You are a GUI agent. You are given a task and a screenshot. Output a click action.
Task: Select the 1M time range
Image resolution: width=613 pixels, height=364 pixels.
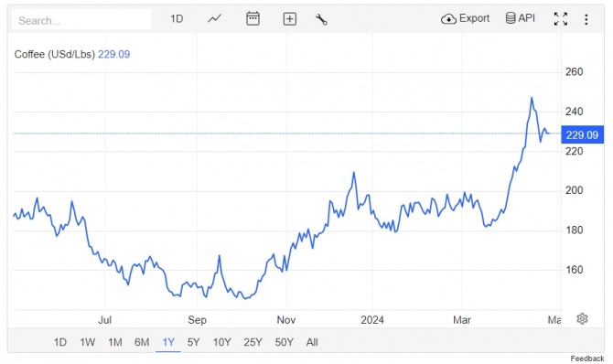pyautogui.click(x=115, y=342)
